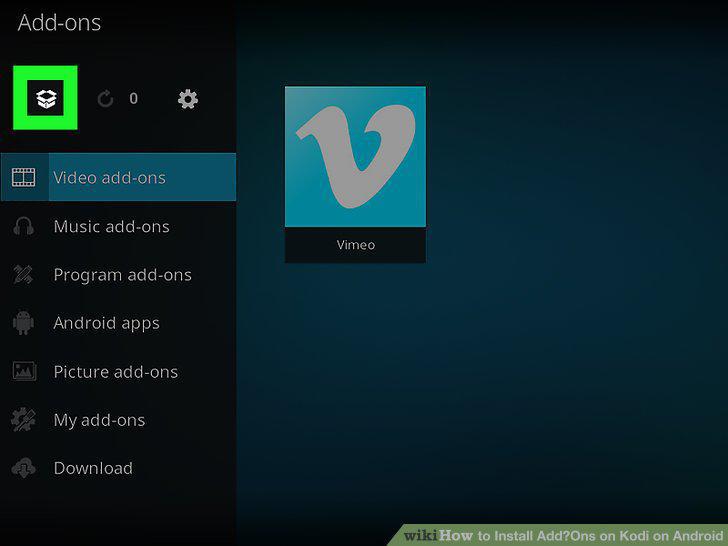Choose the Download menu entry
728x546 pixels.
point(118,468)
